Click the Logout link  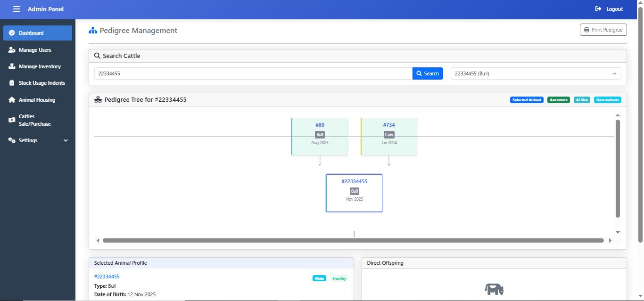[x=609, y=9]
